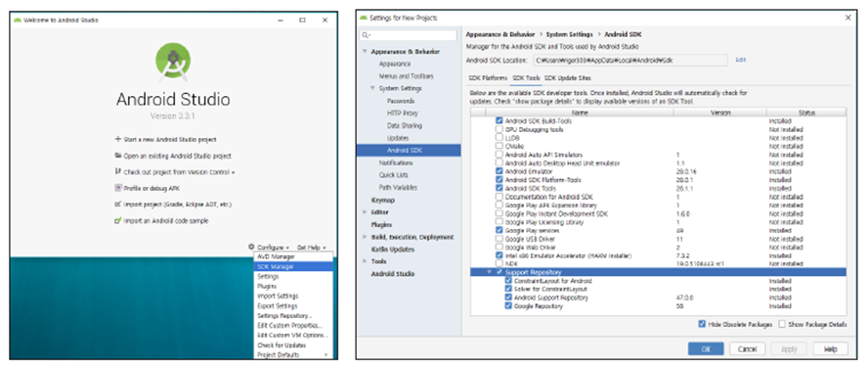Viewport: 868px width, 368px height.
Task: Toggle ConstraintLayout for Android checkbox
Action: click(508, 281)
